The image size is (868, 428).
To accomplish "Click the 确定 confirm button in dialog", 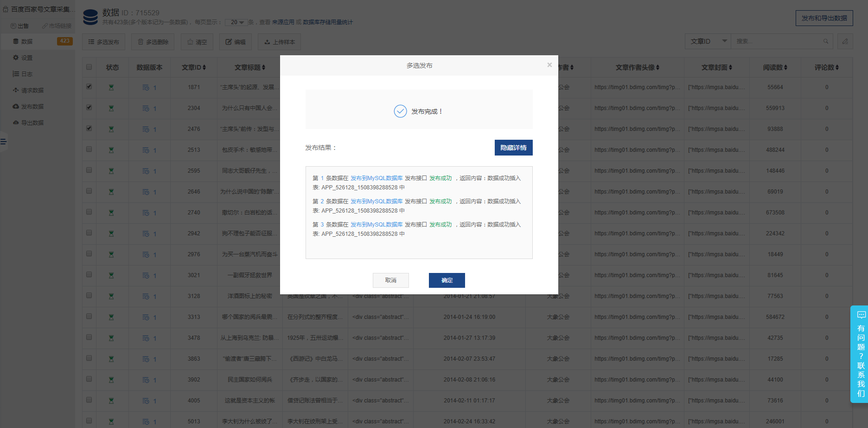I will 447,280.
